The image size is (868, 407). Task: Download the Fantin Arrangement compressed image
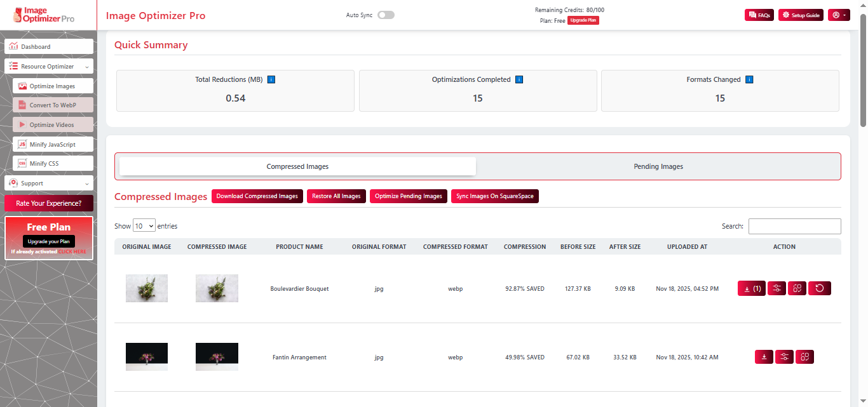tap(764, 357)
